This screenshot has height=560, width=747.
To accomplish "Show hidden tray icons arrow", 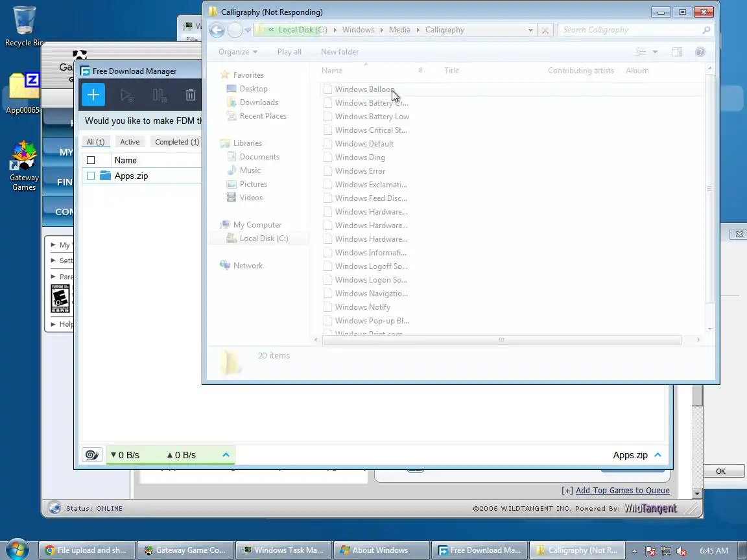I will [634, 550].
